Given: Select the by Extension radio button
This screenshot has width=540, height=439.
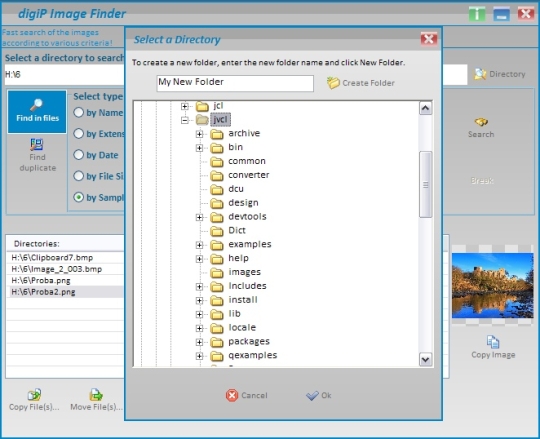Looking at the screenshot, I should [79, 134].
